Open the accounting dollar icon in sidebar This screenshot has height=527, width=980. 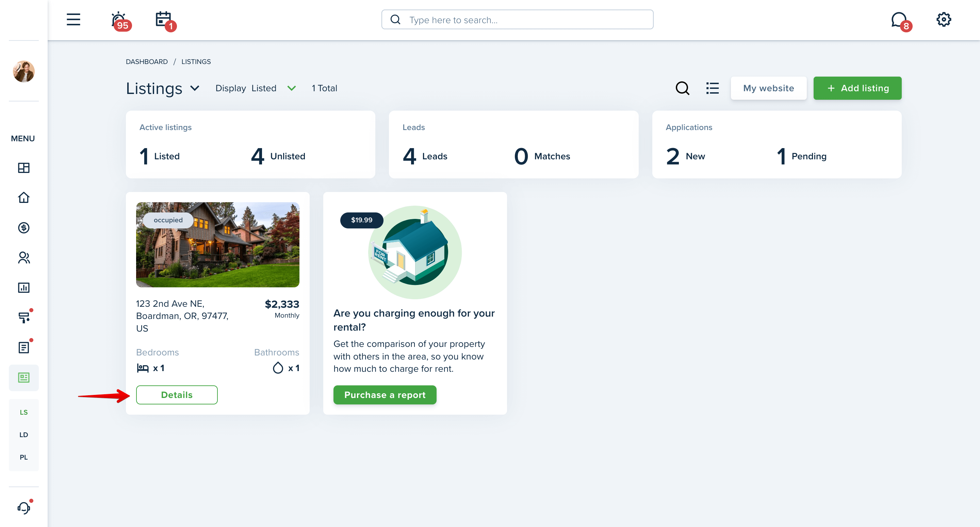23,227
